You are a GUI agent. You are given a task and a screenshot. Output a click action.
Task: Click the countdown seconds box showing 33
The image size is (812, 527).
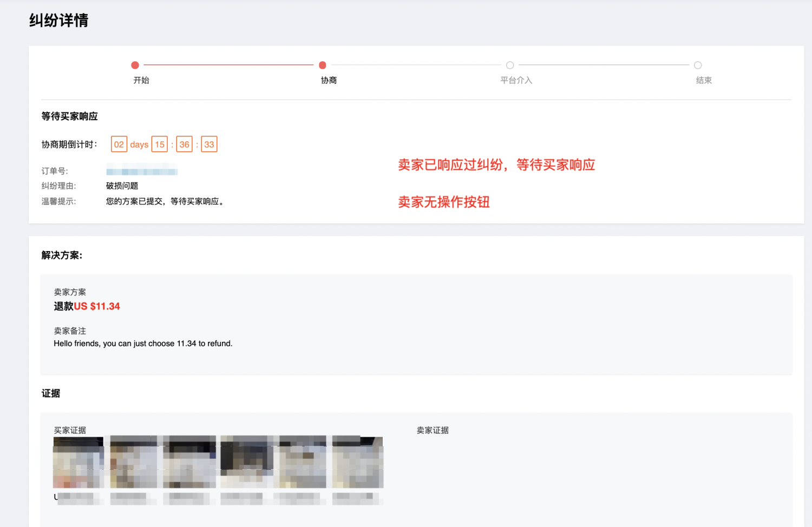(x=209, y=144)
